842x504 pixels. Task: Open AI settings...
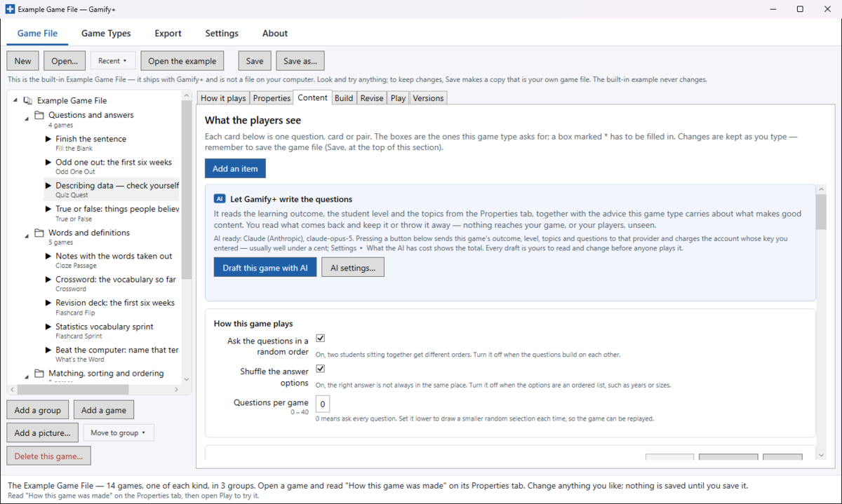point(353,268)
